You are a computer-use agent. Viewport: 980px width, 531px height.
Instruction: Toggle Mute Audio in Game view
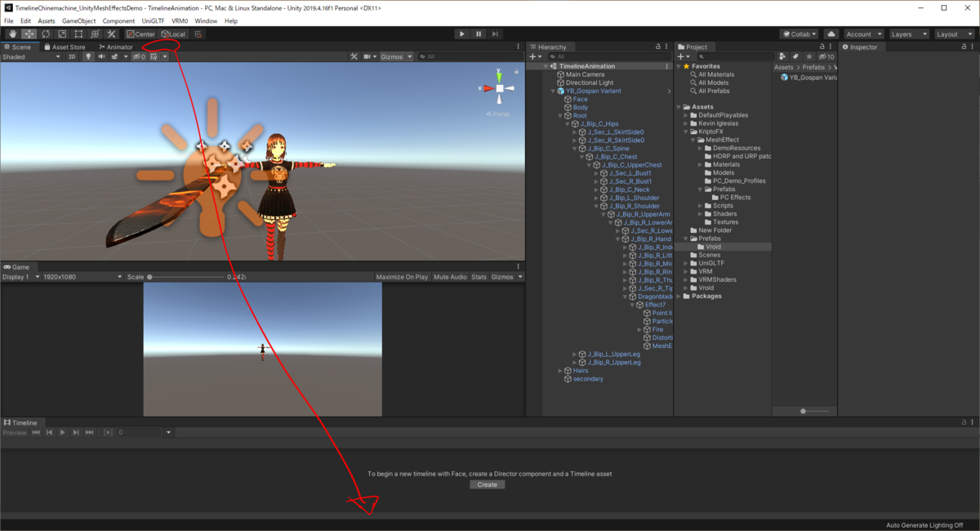pos(450,277)
